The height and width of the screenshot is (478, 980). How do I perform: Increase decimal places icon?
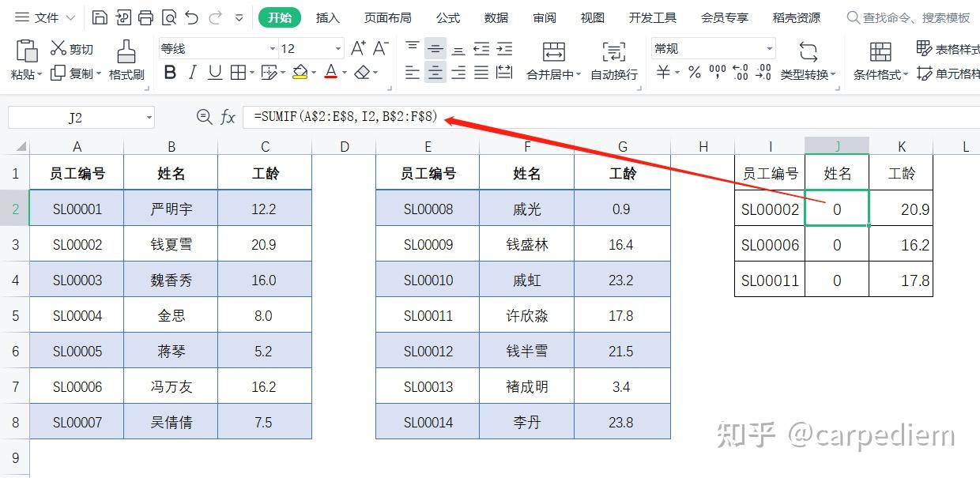point(741,73)
